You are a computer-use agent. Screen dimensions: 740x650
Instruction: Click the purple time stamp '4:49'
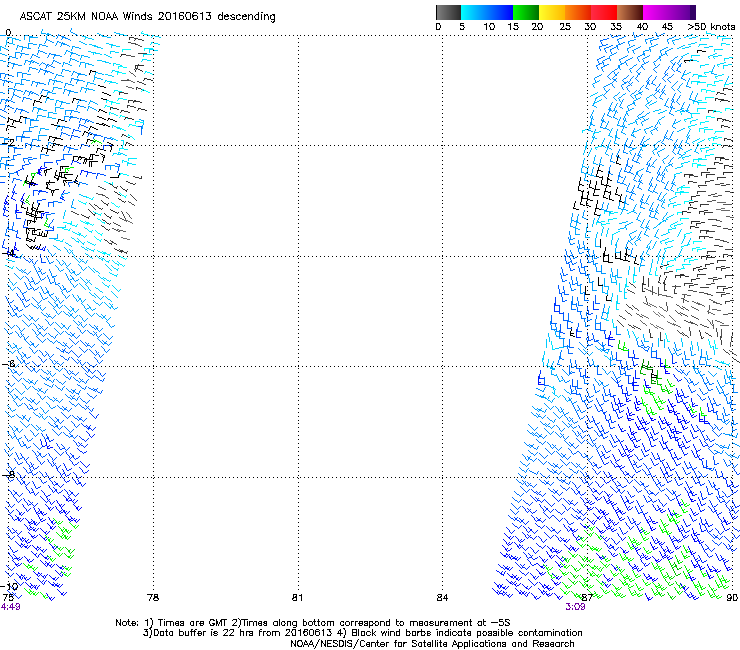(10, 607)
